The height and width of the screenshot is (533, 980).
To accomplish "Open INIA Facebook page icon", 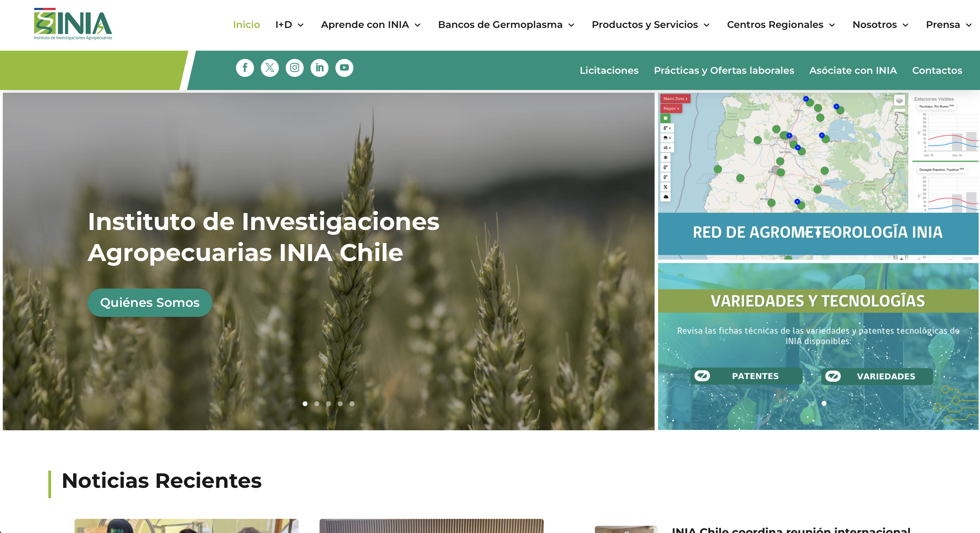I will [245, 68].
